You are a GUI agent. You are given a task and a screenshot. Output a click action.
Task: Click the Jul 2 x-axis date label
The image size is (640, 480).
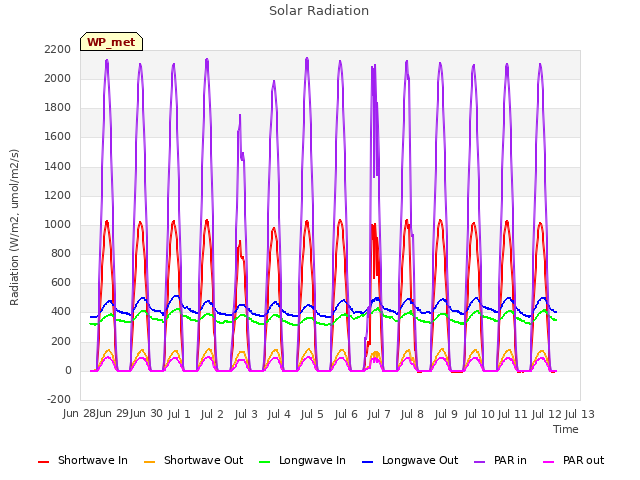(x=212, y=414)
